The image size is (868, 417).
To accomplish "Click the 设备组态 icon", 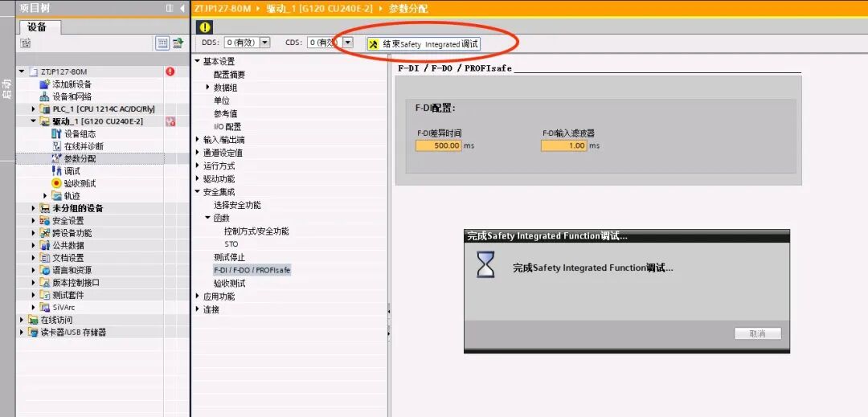I will coord(56,134).
